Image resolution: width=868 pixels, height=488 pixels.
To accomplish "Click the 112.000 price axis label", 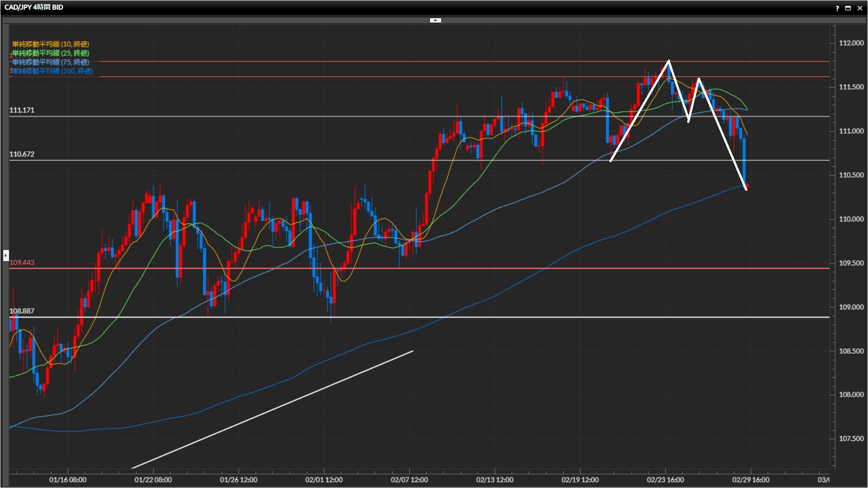I will pos(851,43).
